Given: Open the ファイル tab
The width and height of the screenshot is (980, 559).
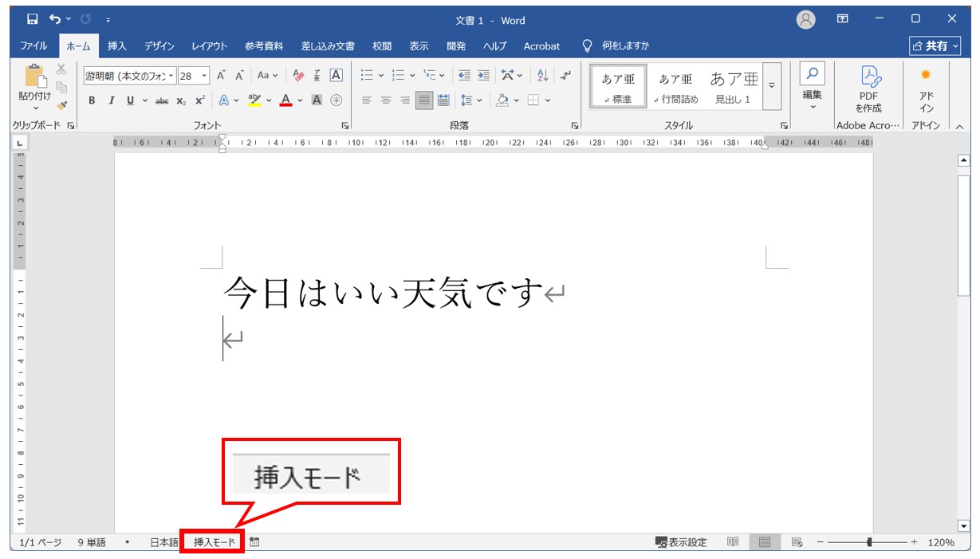Looking at the screenshot, I should coord(33,46).
